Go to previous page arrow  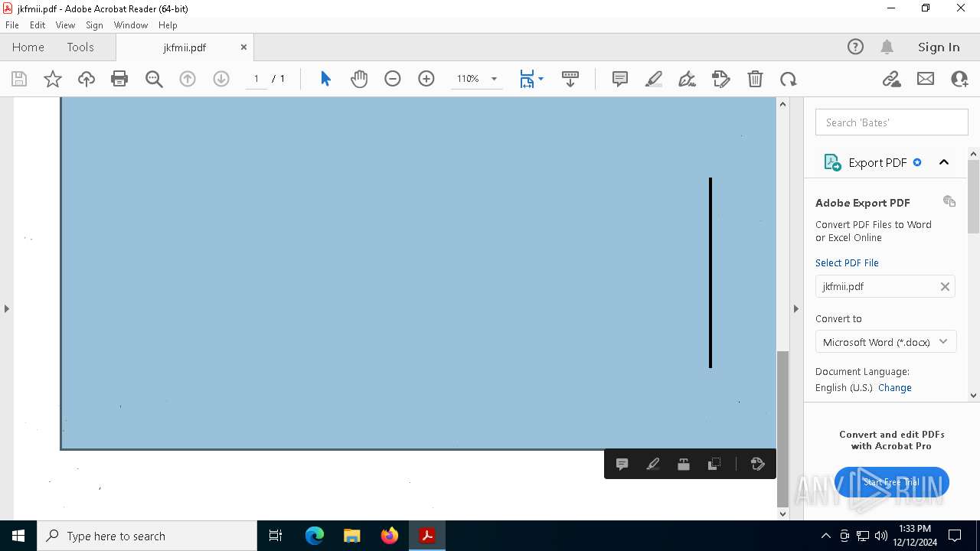[188, 79]
